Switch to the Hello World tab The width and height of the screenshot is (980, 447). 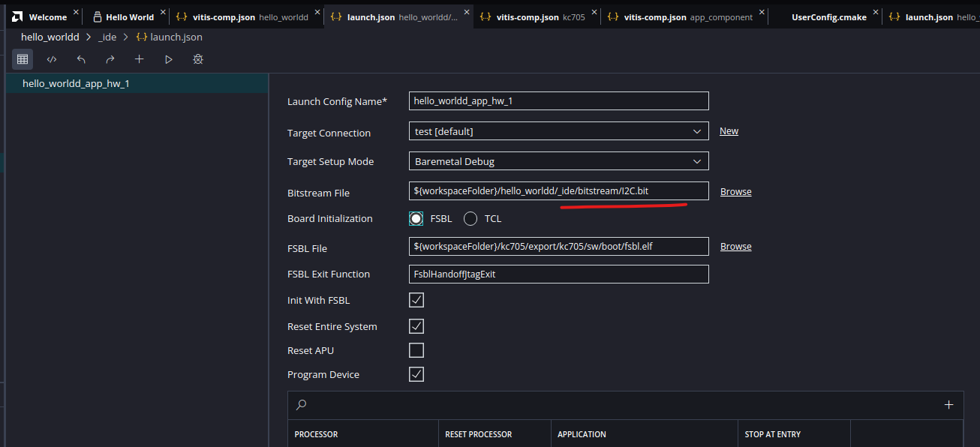click(125, 16)
